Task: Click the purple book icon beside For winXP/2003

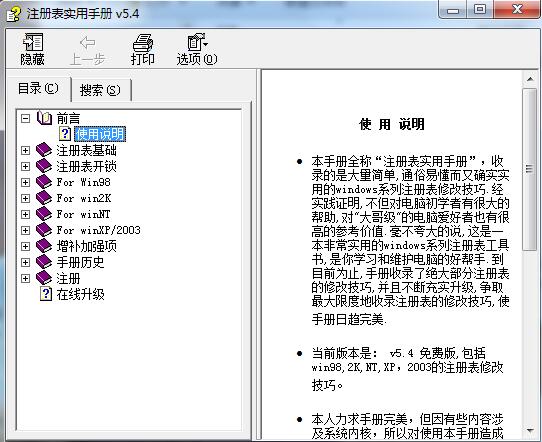Action: click(44, 230)
